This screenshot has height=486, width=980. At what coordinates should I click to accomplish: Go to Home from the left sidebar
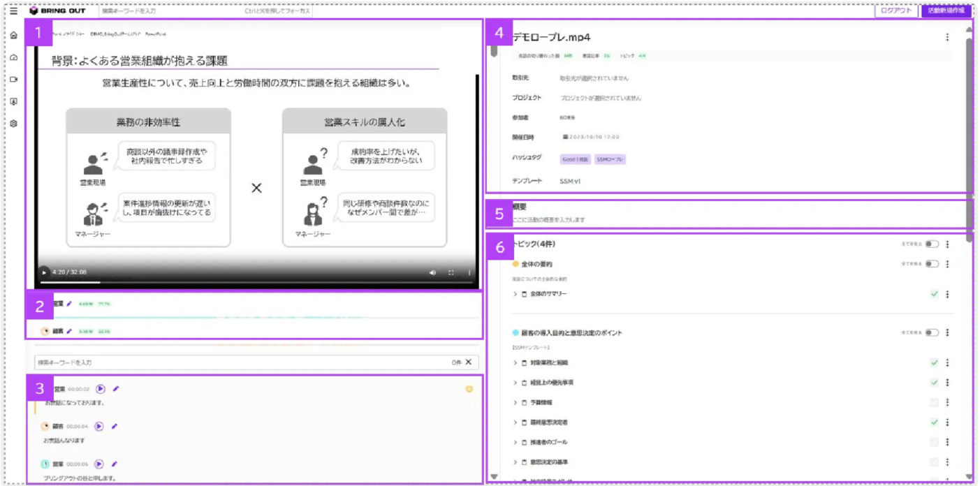click(x=14, y=36)
